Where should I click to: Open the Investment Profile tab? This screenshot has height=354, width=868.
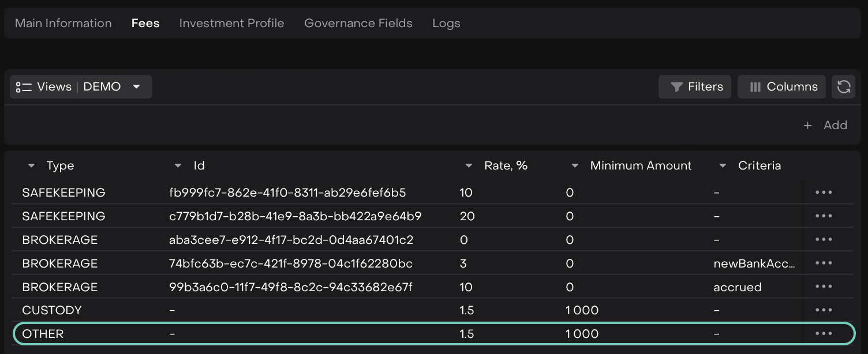click(x=231, y=24)
